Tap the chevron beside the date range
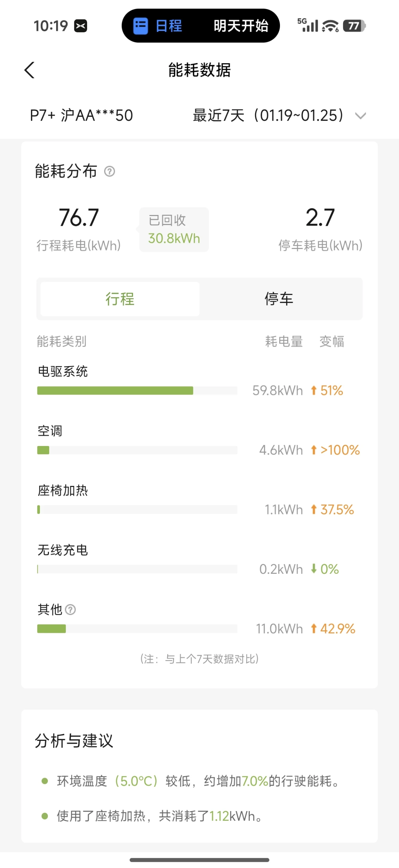 [x=361, y=116]
